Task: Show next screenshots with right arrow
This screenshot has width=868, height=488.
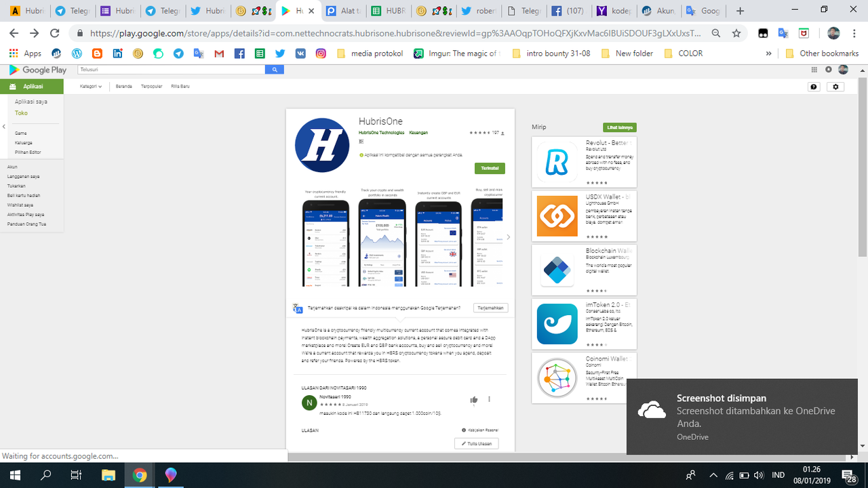Action: pos(509,237)
